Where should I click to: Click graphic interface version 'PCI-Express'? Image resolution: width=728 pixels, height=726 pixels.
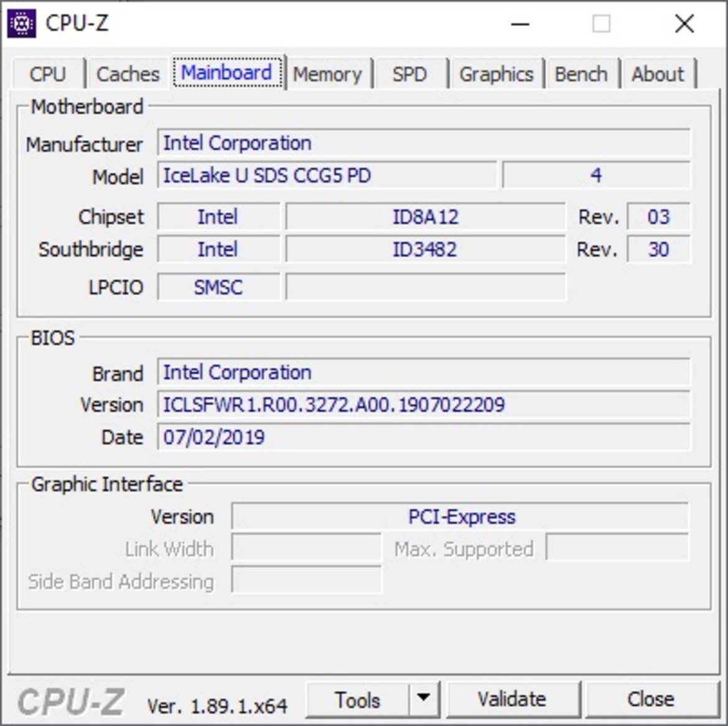(x=460, y=516)
